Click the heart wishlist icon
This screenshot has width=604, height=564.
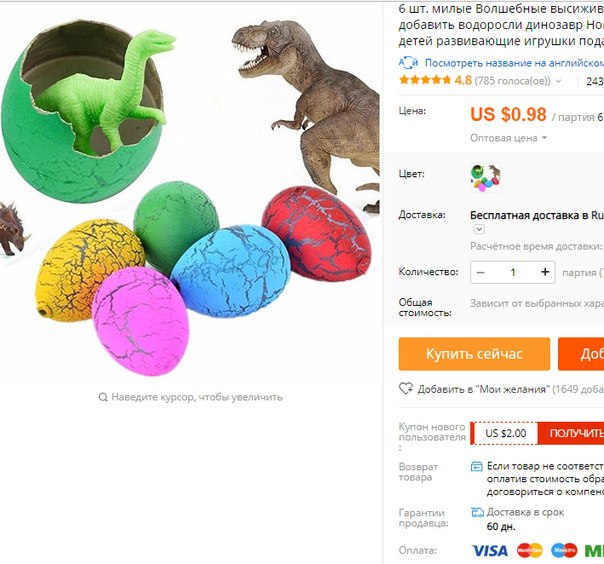pos(406,388)
